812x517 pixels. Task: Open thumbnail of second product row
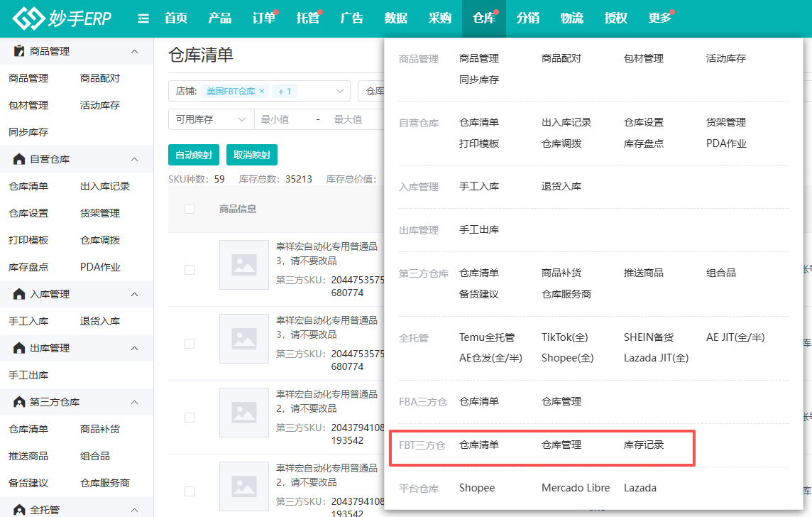(244, 339)
